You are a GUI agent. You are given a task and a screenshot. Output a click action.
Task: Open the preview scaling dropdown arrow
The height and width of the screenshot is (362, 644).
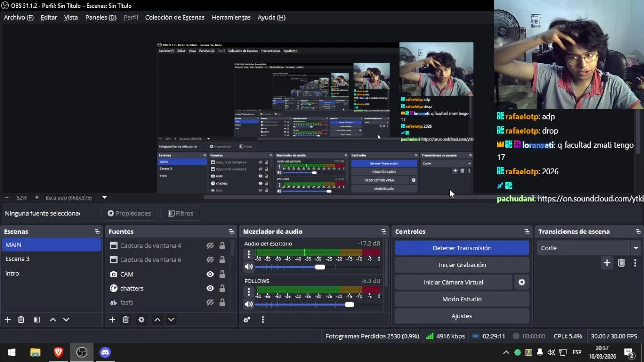pos(104,198)
